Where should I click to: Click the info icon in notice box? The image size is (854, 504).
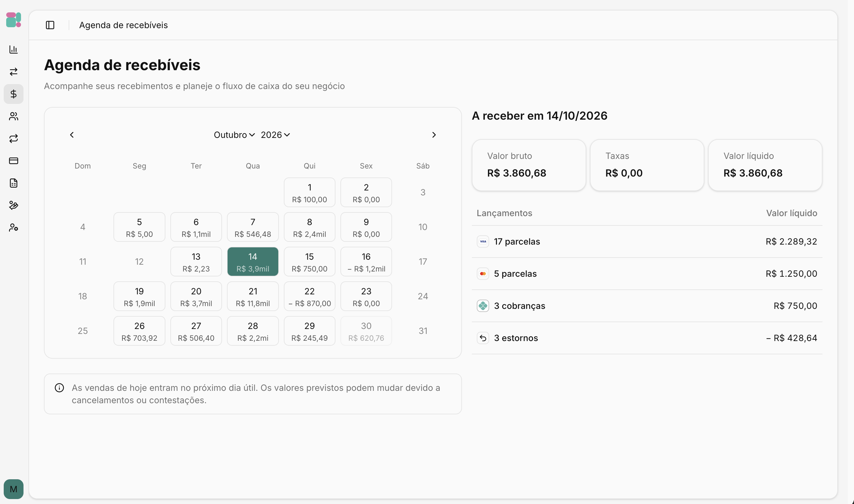pos(59,388)
